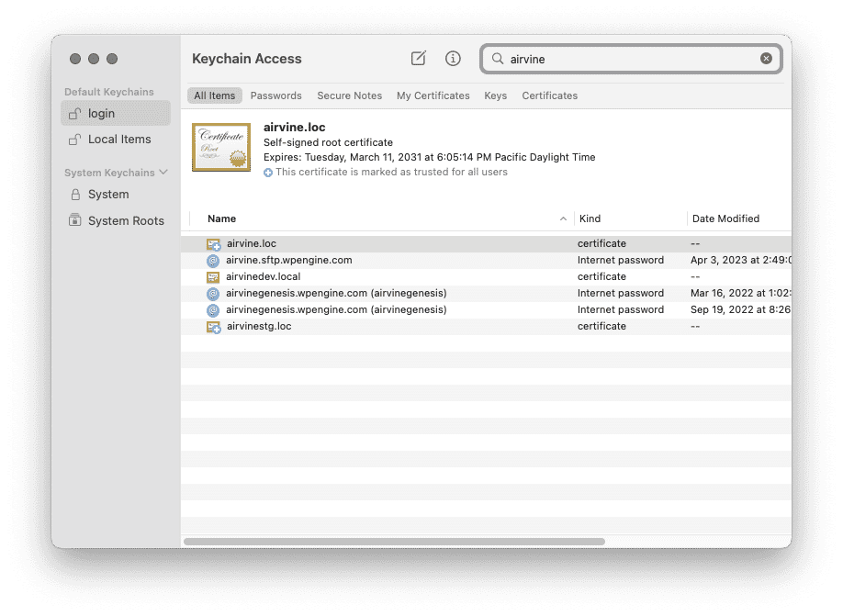Image resolution: width=843 pixels, height=616 pixels.
Task: Click the airvinedev.local certificate icon
Action: [213, 277]
